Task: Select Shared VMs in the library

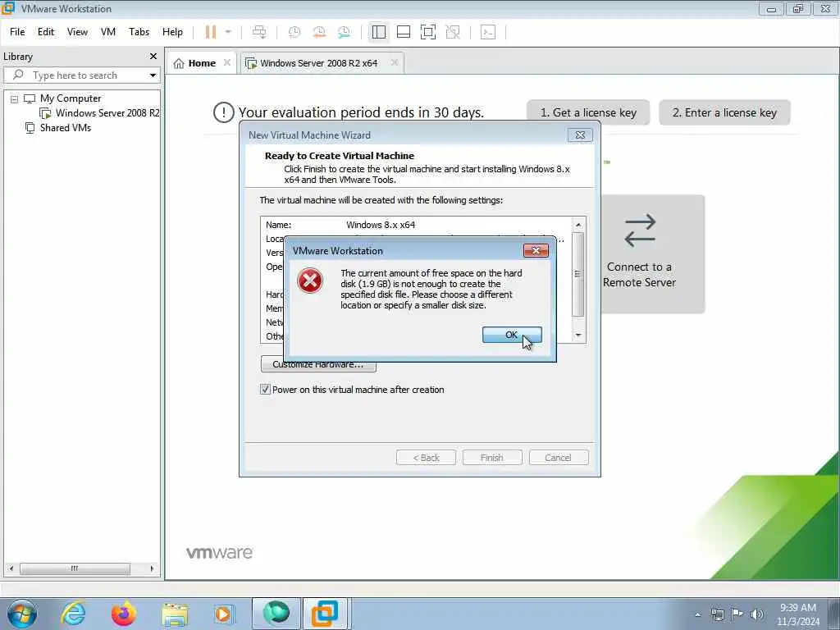Action: pos(66,128)
